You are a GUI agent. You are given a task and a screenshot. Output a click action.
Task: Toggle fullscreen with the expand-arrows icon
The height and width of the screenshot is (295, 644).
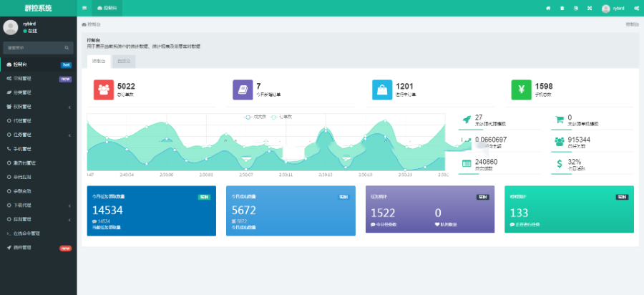coord(590,8)
